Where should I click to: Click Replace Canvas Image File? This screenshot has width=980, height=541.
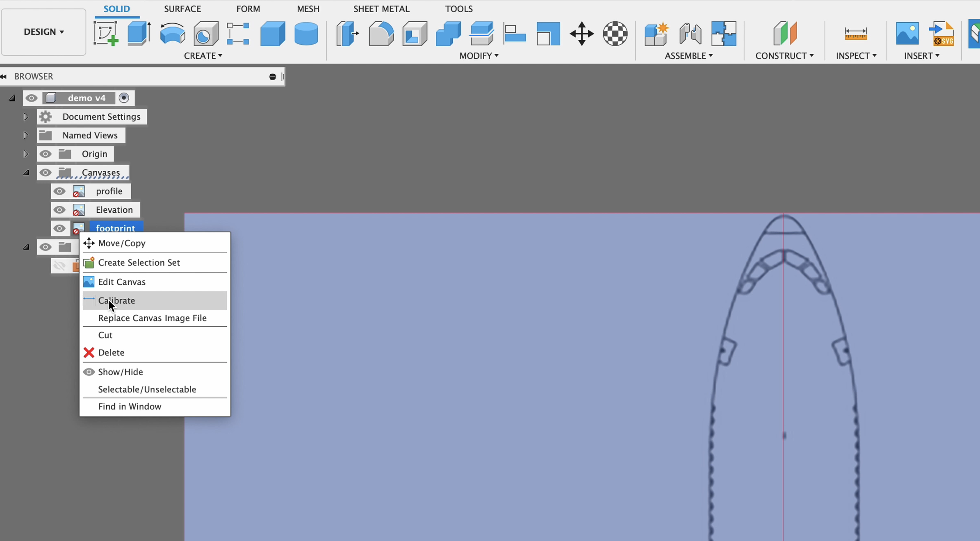click(x=152, y=318)
